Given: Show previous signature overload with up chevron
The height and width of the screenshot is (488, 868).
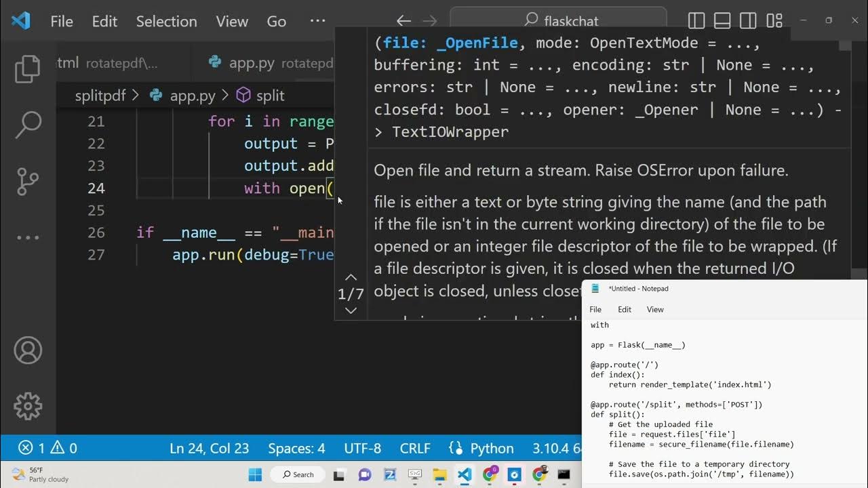Looking at the screenshot, I should [351, 277].
